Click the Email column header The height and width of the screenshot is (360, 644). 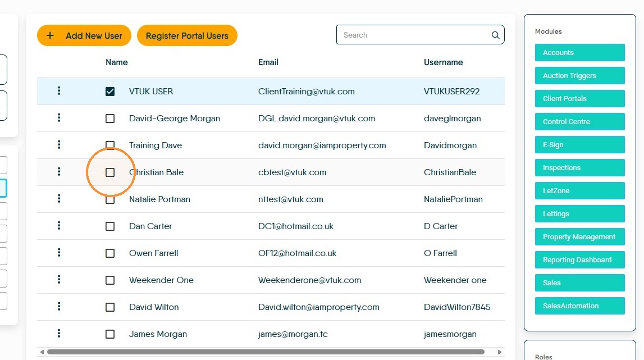[x=268, y=62]
